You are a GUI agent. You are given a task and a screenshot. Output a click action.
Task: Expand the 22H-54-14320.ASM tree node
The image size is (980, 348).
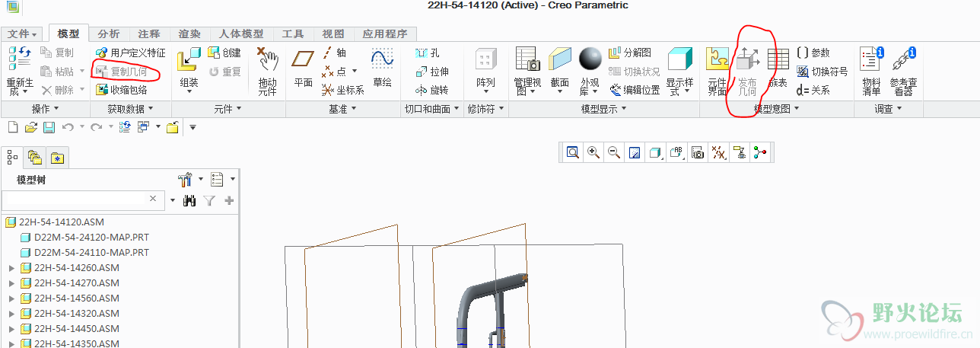pyautogui.click(x=11, y=313)
